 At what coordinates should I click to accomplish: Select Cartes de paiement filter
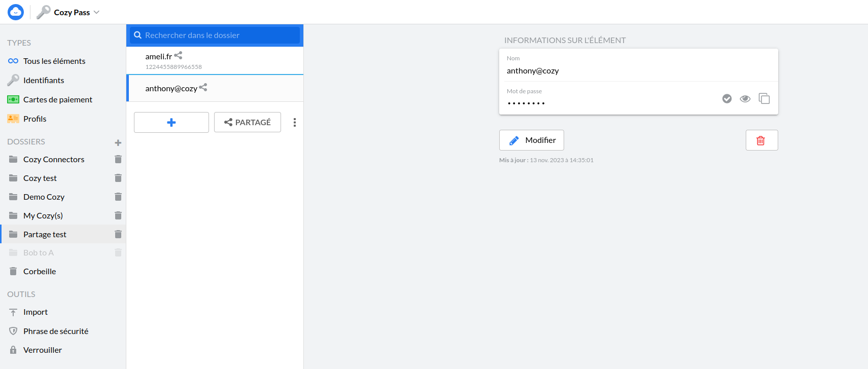pos(58,99)
